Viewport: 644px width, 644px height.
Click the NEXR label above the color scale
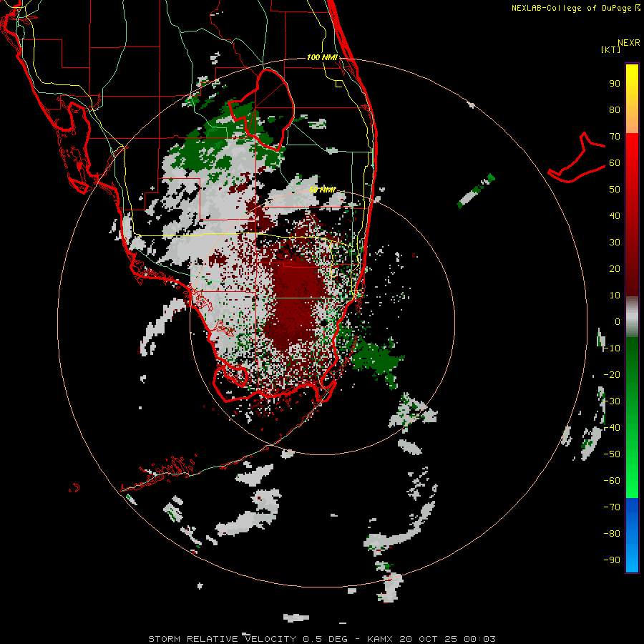[x=629, y=43]
